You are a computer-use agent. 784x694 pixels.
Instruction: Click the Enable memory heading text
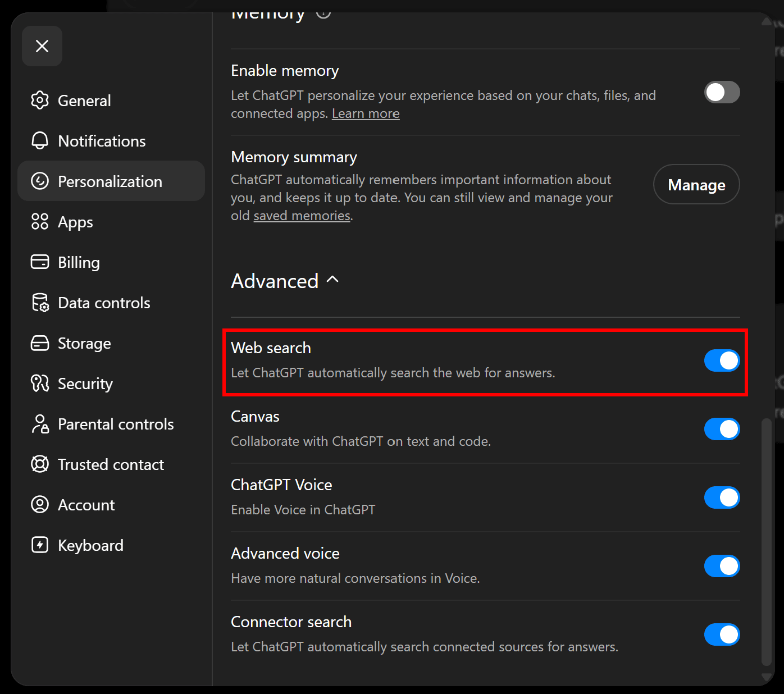(285, 71)
